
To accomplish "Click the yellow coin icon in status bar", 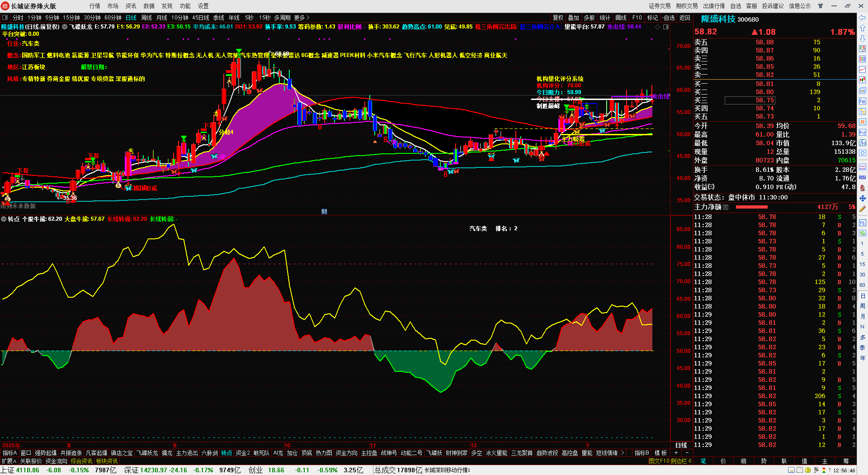I will pos(807,470).
